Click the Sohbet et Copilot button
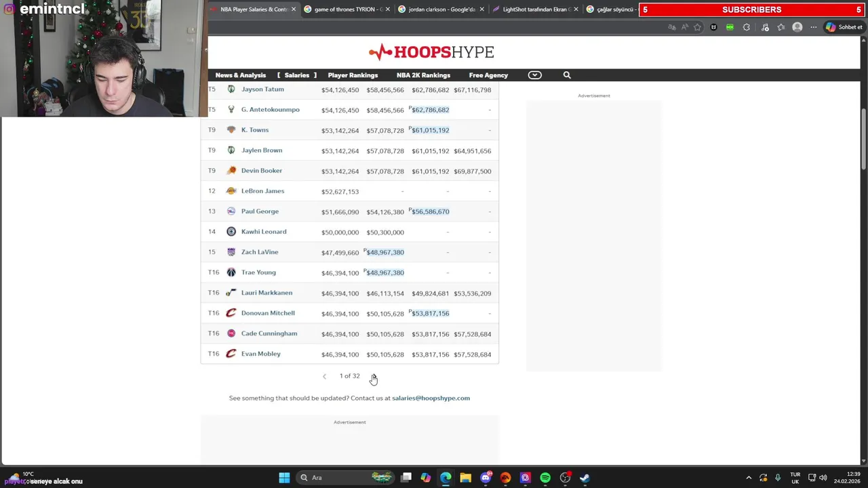 tap(844, 27)
